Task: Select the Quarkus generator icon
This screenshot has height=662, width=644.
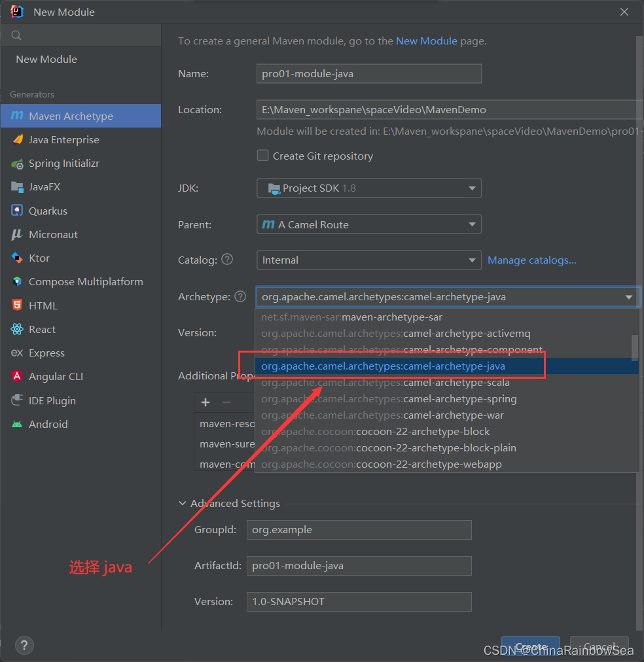Action: click(17, 210)
